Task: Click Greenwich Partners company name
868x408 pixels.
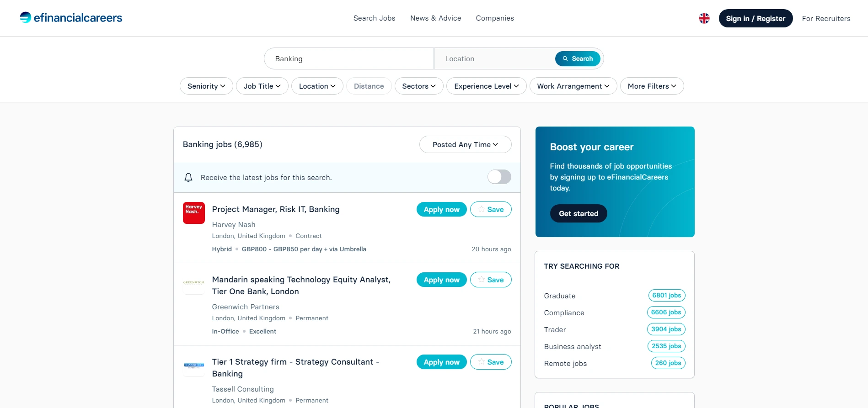Action: (x=246, y=307)
